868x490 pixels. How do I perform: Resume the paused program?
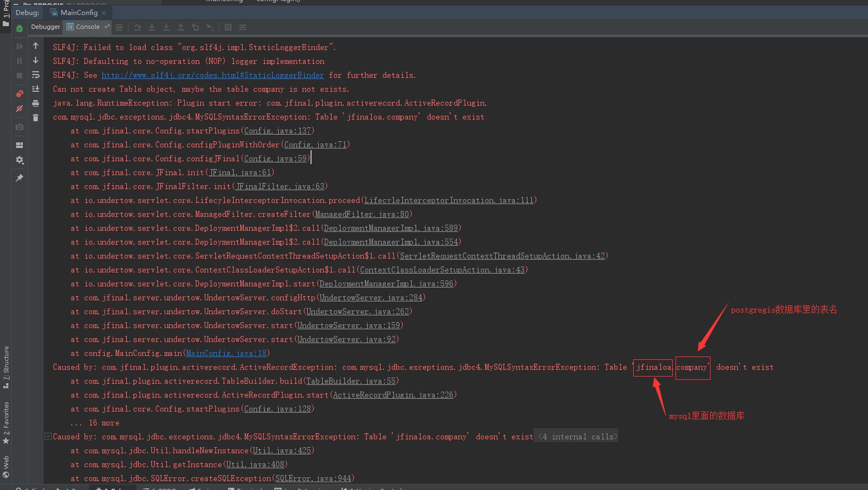pos(19,47)
